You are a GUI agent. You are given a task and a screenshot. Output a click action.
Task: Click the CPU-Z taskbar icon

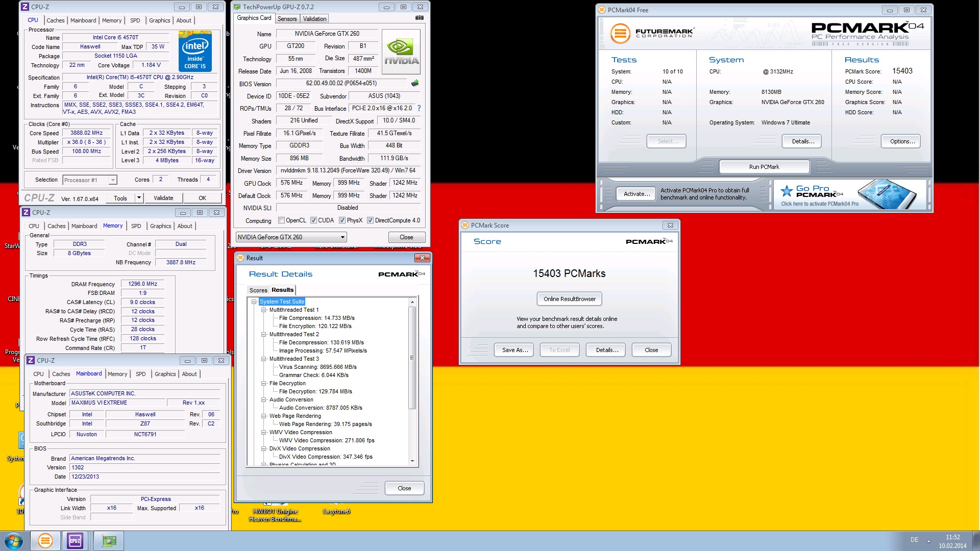[75, 541]
